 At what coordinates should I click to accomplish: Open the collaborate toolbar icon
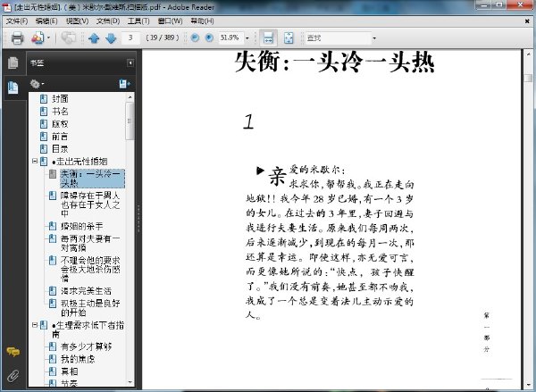tap(38, 38)
